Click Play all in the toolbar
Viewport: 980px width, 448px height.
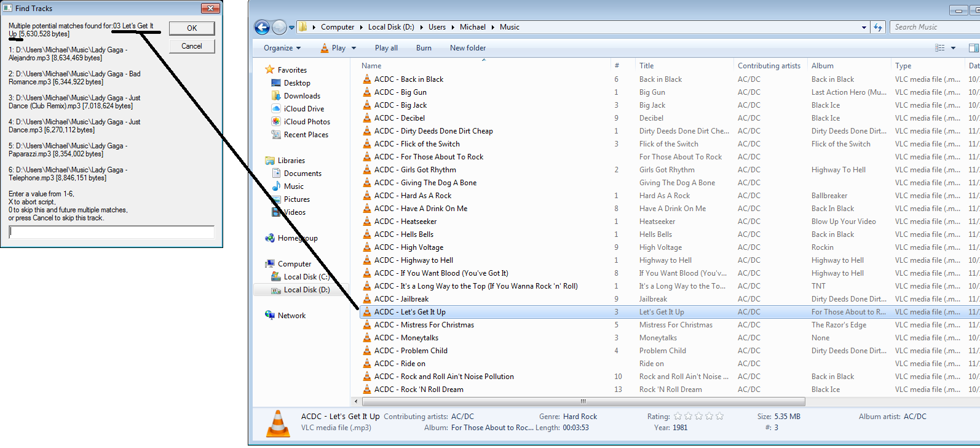coord(386,48)
